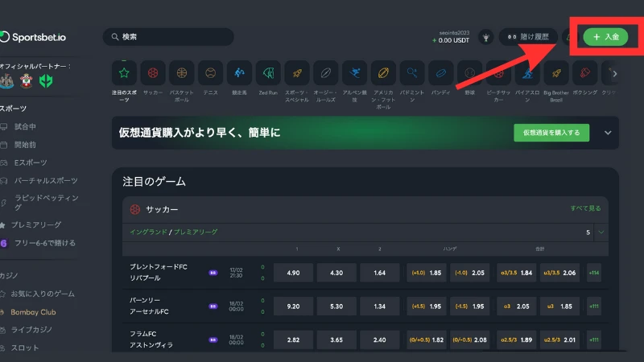
Task: Pick draw odds 4.30 for Brentford match
Action: pyautogui.click(x=336, y=273)
